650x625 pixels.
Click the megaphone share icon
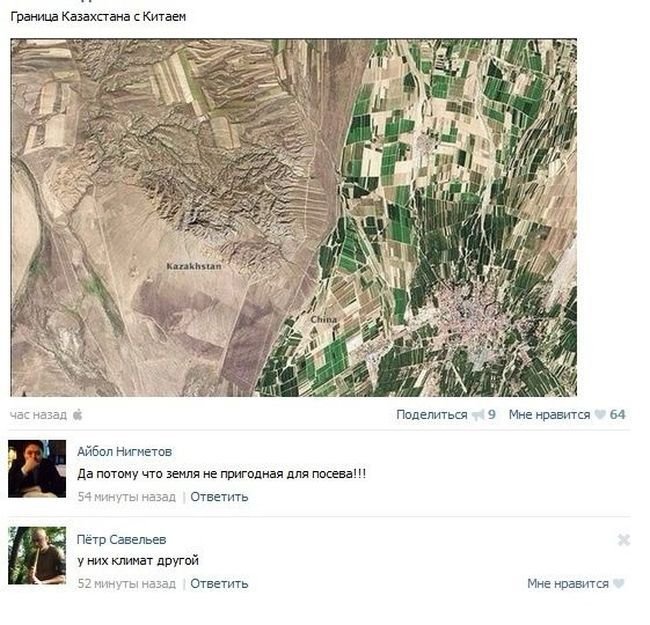478,415
